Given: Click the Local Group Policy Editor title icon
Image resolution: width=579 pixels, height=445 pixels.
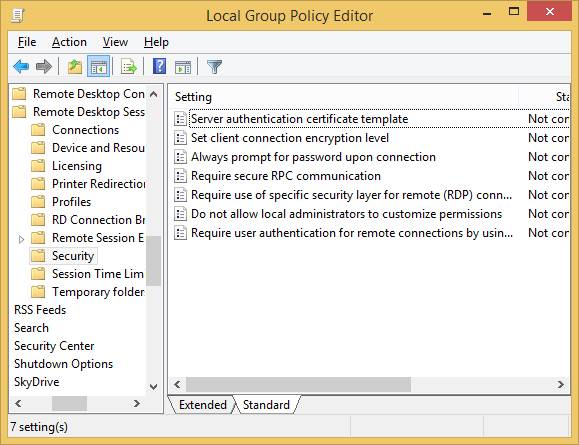Looking at the screenshot, I should point(17,15).
